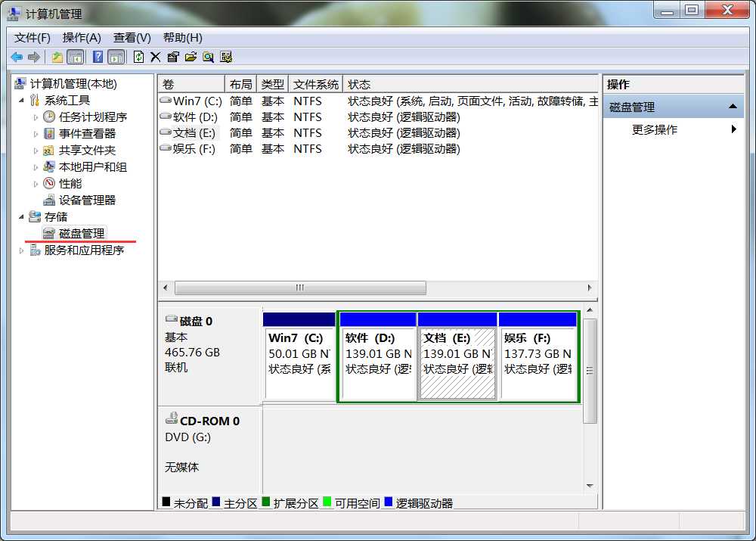Click the 娱乐 (F:) drive icon in list
The height and width of the screenshot is (541, 756).
pos(166,148)
